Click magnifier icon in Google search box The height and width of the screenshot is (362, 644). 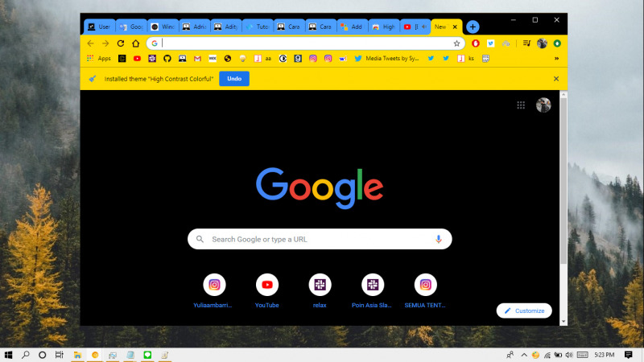[200, 239]
